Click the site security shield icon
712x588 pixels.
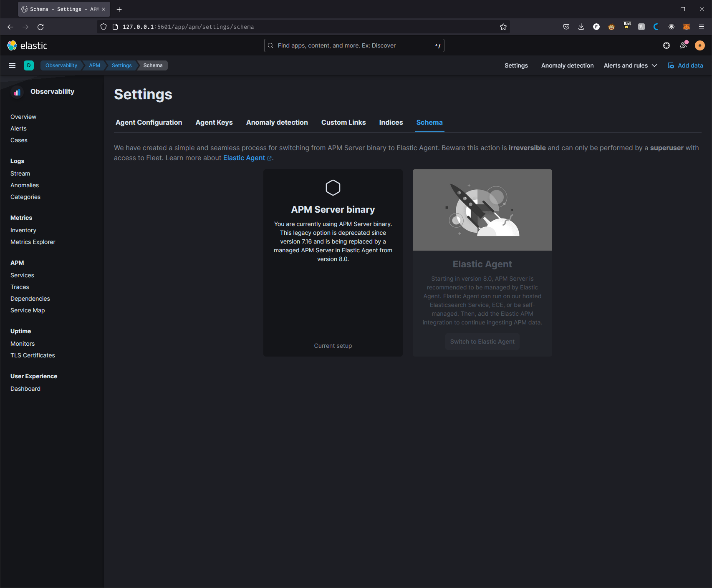coord(104,27)
